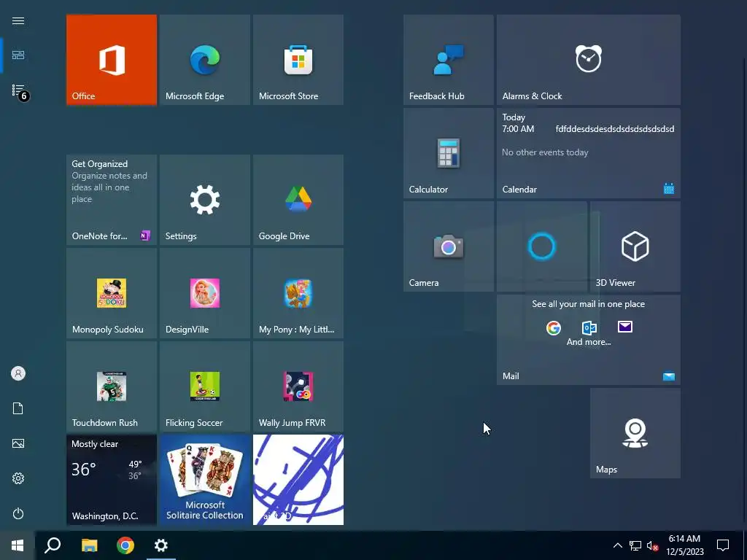The height and width of the screenshot is (560, 747).
Task: Launch Google Drive tile
Action: (x=298, y=200)
